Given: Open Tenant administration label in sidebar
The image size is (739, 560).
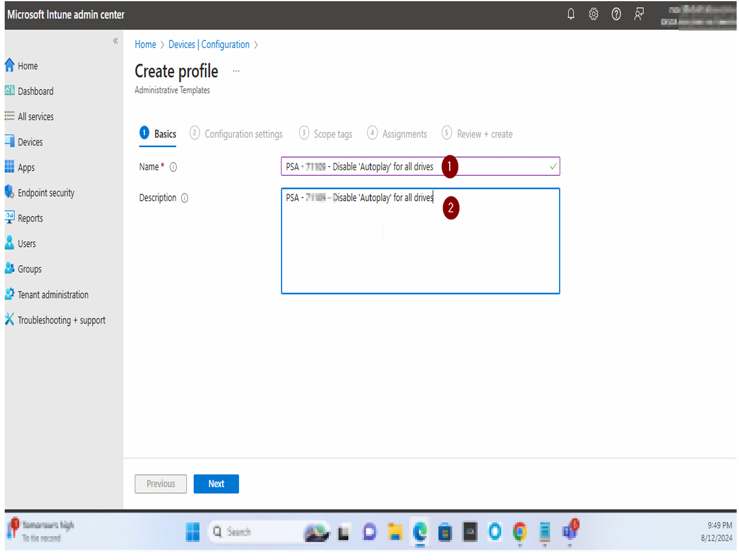Looking at the screenshot, I should pos(53,294).
